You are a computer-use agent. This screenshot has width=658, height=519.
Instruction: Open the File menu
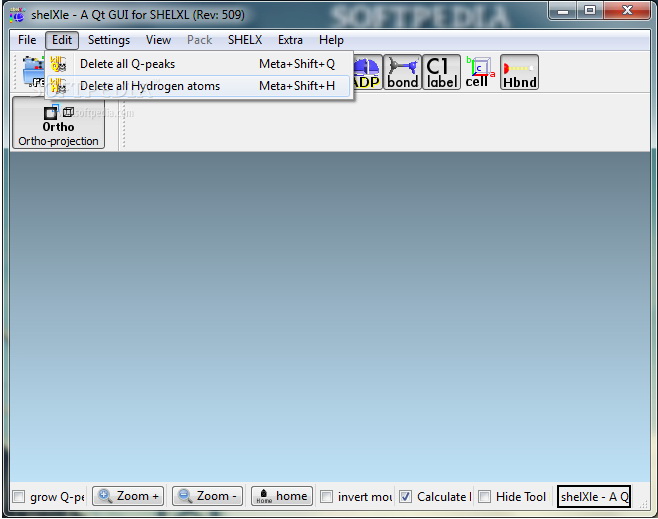pos(27,40)
